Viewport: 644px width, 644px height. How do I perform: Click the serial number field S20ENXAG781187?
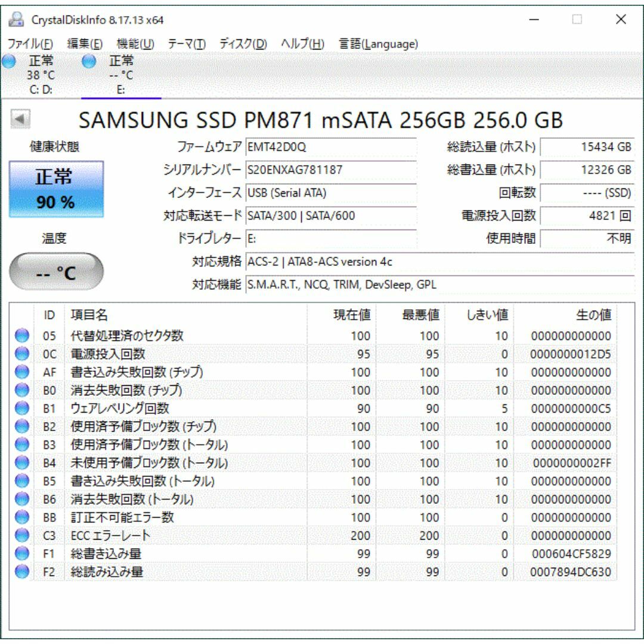coord(331,169)
